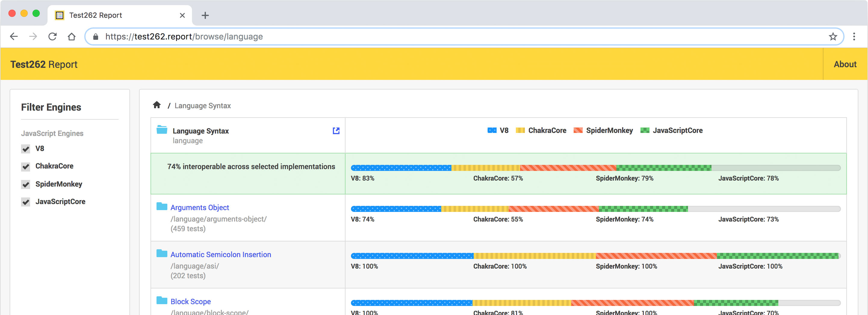The width and height of the screenshot is (868, 315).
Task: Click the '(202 tests)' text
Action: 188,276
